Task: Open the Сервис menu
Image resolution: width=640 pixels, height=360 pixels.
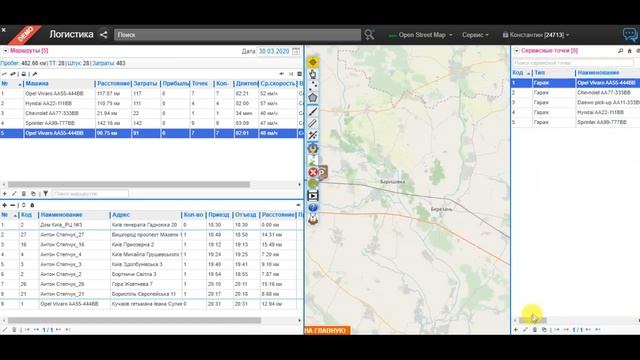Action: [x=475, y=35]
